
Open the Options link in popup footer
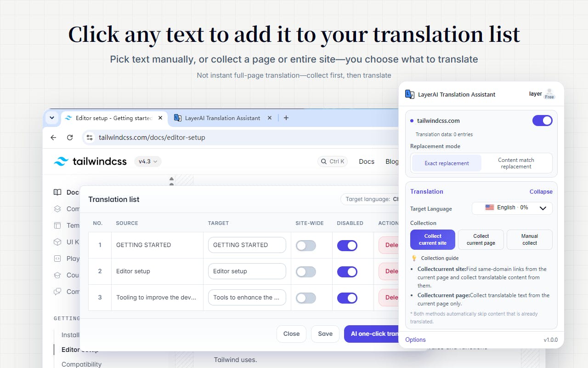pyautogui.click(x=415, y=340)
